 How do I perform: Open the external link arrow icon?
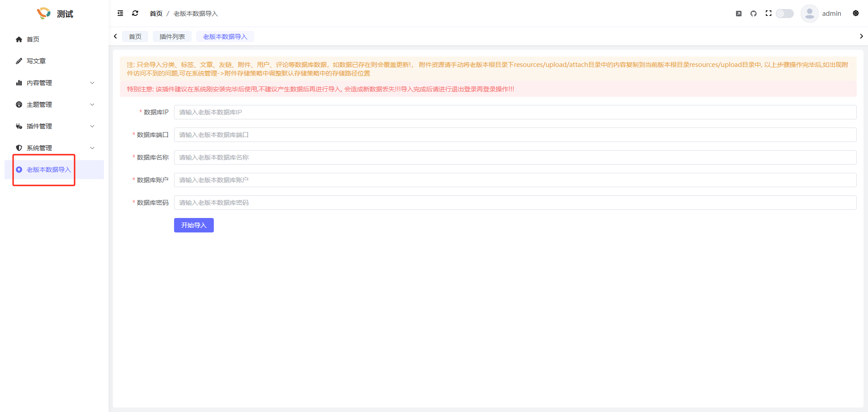[x=738, y=14]
